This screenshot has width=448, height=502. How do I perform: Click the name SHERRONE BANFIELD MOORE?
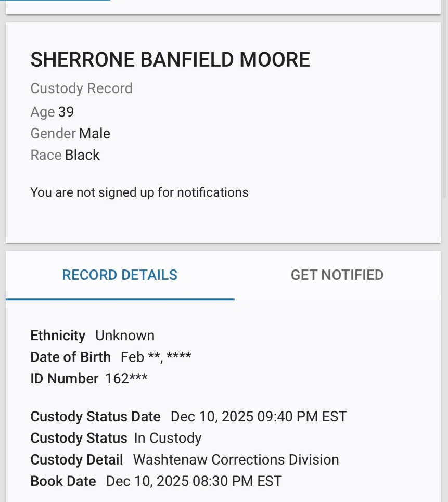coord(170,59)
